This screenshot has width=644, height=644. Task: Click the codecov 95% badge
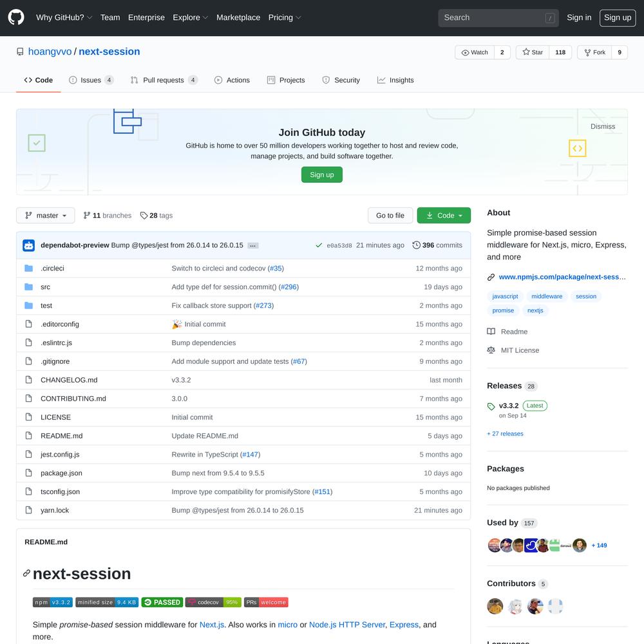pyautogui.click(x=213, y=602)
